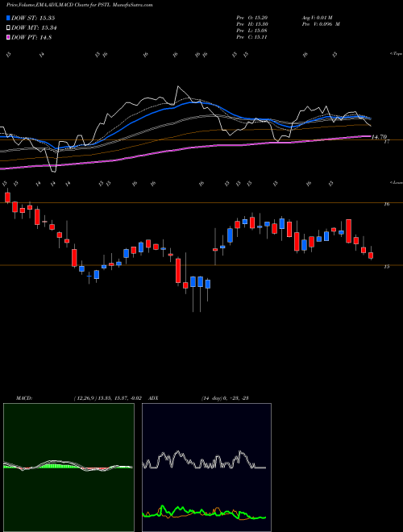This screenshot has width=403, height=532.
Task: Click the 16 price level label on candlestick chart
Action: 386,204
